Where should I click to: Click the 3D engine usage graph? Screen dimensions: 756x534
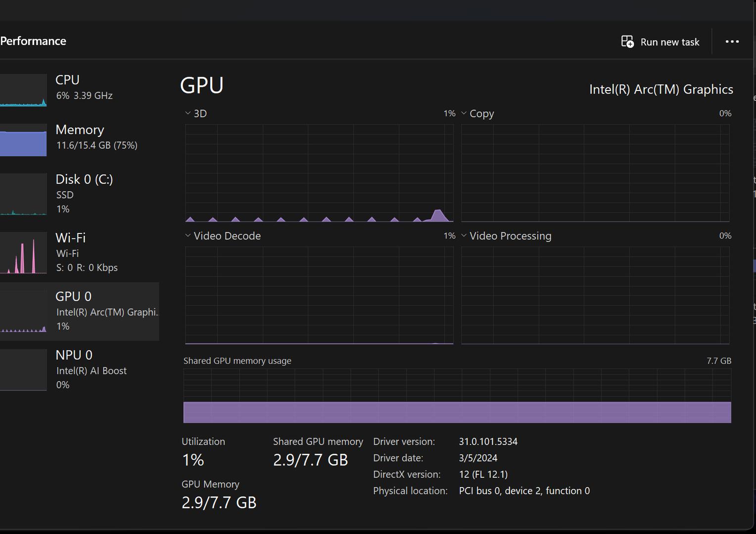[319, 173]
